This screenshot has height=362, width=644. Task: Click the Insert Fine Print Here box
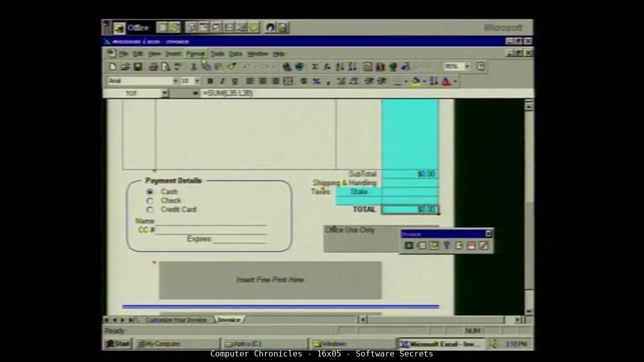(x=270, y=280)
